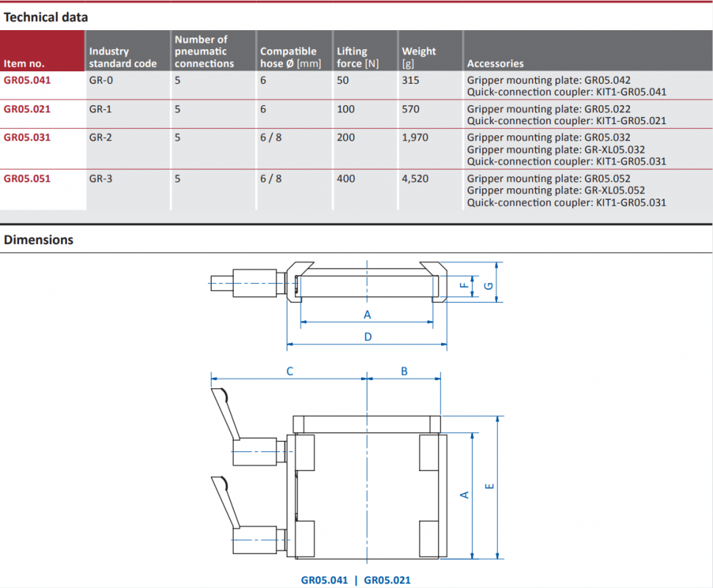This screenshot has height=588, width=713.
Task: Select the Accessories column header
Action: point(495,63)
